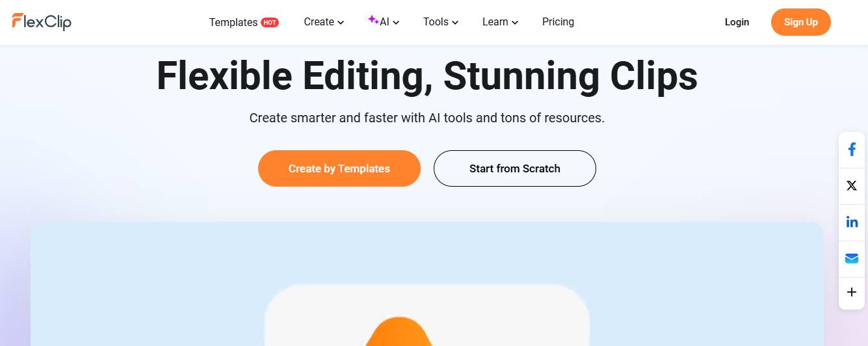
Task: Expand the Tools dropdown
Action: [441, 22]
